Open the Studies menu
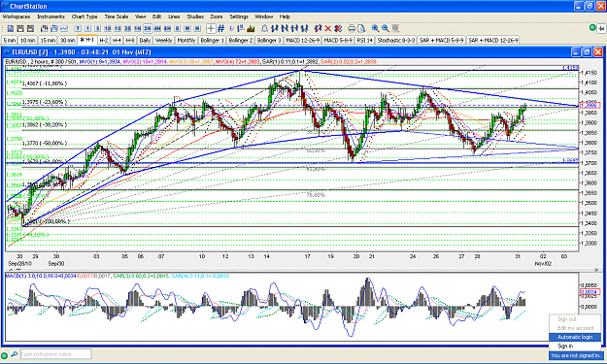The height and width of the screenshot is (364, 607). 195,17
